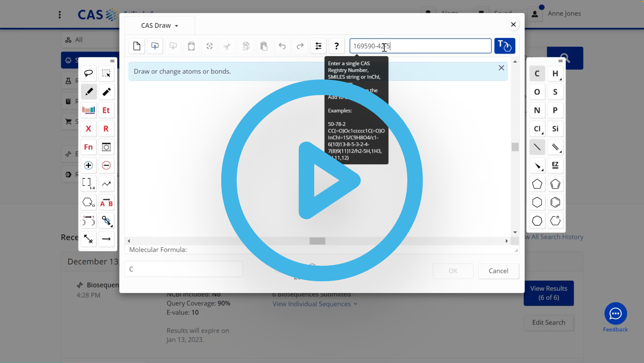644x363 pixels.
Task: Select the R group tool
Action: tap(106, 129)
